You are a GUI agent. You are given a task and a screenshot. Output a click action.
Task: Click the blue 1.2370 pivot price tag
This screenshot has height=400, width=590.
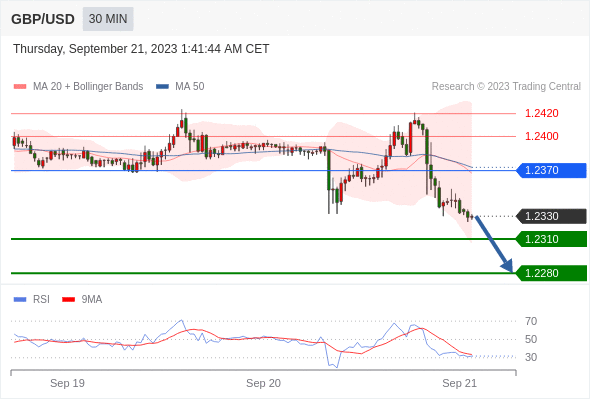pos(551,170)
